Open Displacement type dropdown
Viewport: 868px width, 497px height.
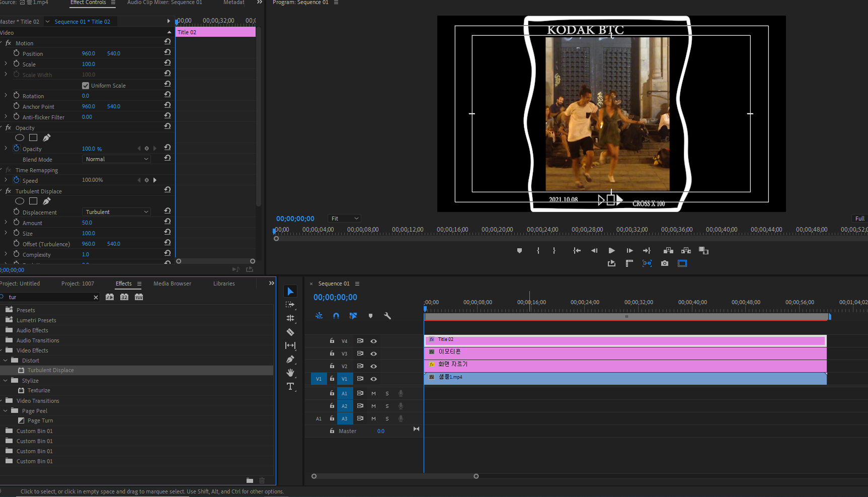click(x=116, y=212)
